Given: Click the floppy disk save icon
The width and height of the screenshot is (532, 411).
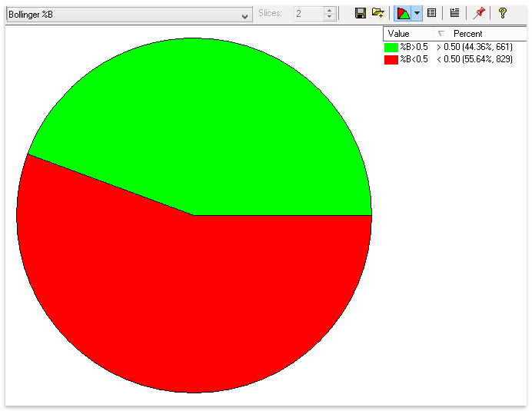Looking at the screenshot, I should pos(361,13).
